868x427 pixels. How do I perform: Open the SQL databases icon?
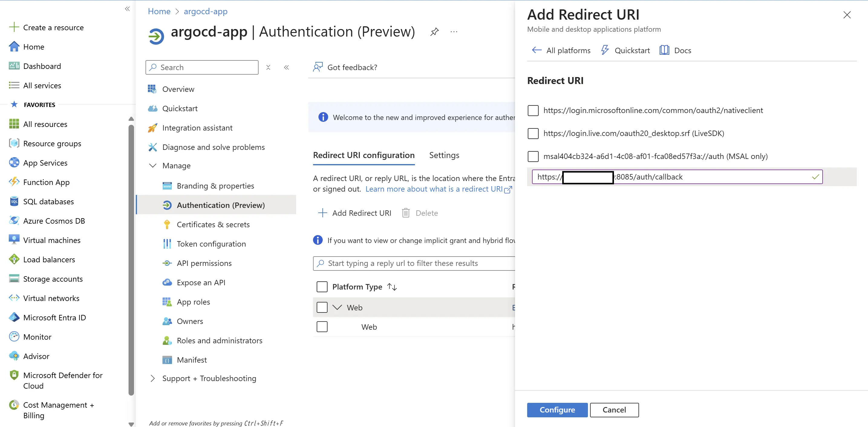click(14, 201)
